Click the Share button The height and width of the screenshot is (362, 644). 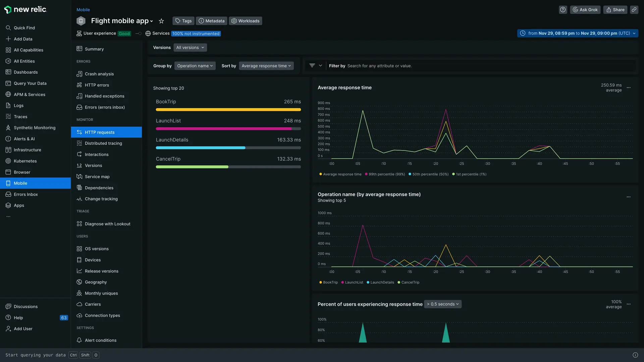[x=615, y=10]
